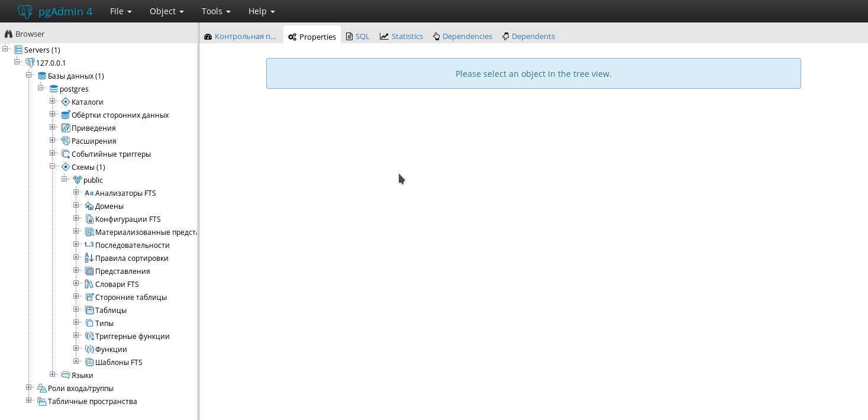Viewport: 868px width, 420px height.
Task: Click the Представления views icon
Action: click(89, 272)
